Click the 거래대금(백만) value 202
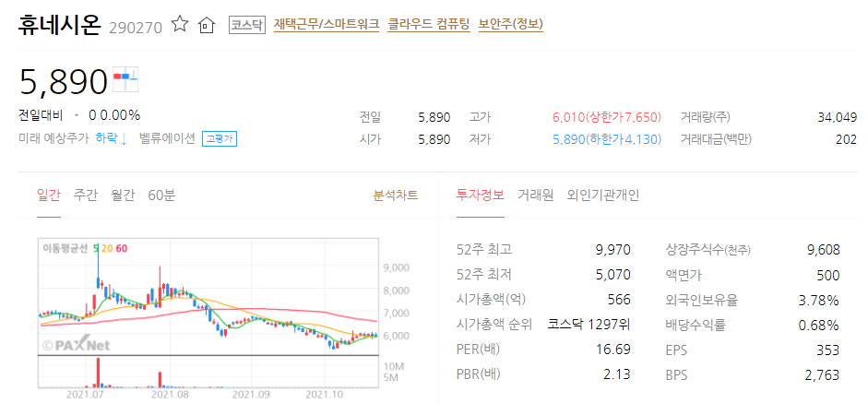The width and height of the screenshot is (868, 415). click(847, 139)
